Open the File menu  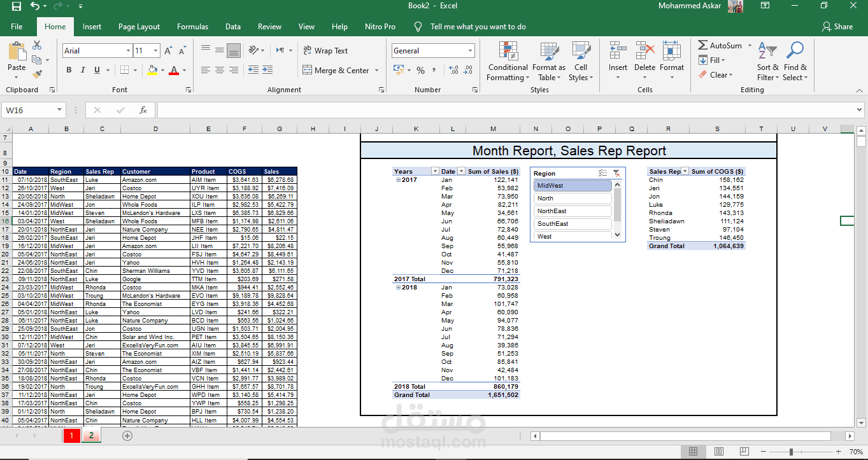[x=17, y=27]
